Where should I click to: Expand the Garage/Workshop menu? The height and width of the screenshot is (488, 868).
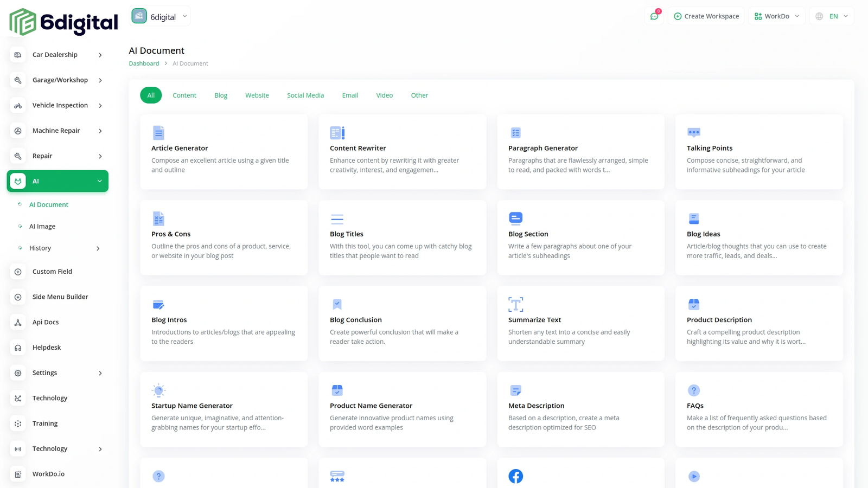[x=58, y=80]
